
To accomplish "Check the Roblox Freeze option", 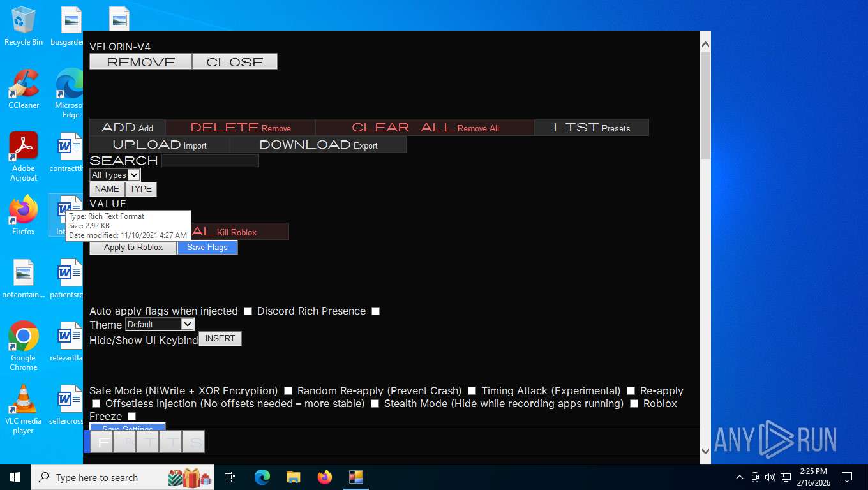I will (131, 416).
